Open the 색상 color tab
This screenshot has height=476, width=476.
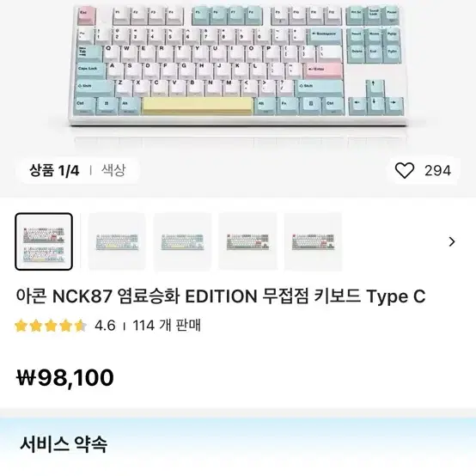(113, 170)
